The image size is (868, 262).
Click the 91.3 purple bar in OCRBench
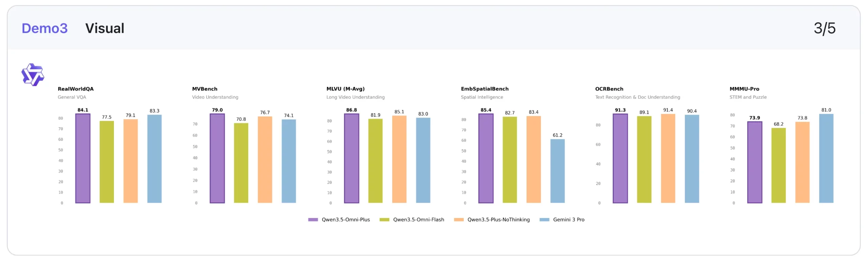click(620, 158)
